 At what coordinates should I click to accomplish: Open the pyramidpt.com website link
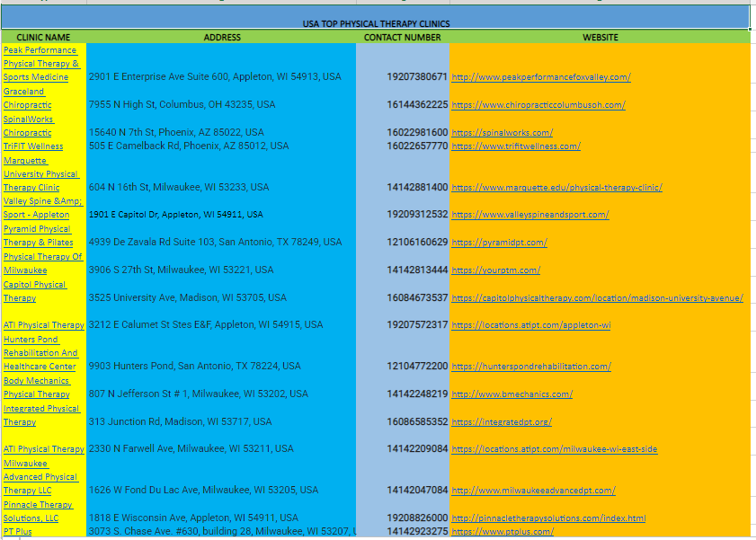click(x=500, y=243)
